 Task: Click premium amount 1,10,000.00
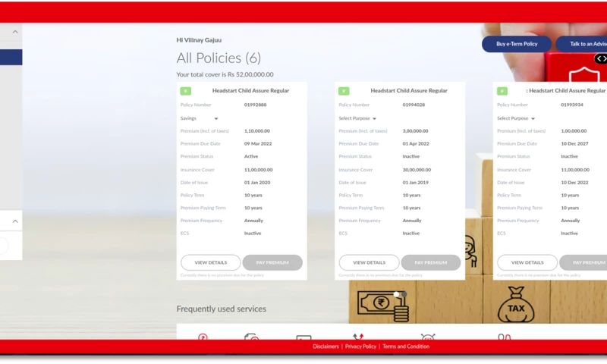[x=257, y=131]
